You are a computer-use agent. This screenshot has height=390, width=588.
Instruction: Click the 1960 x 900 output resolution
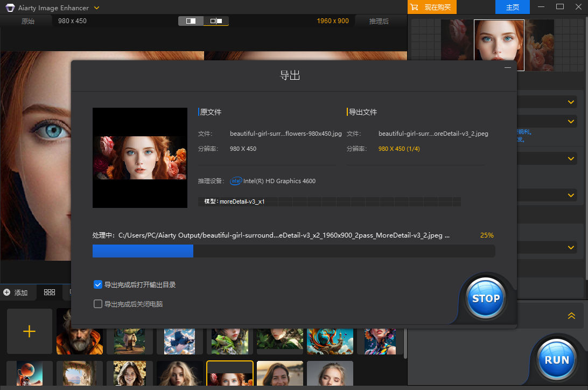(333, 21)
